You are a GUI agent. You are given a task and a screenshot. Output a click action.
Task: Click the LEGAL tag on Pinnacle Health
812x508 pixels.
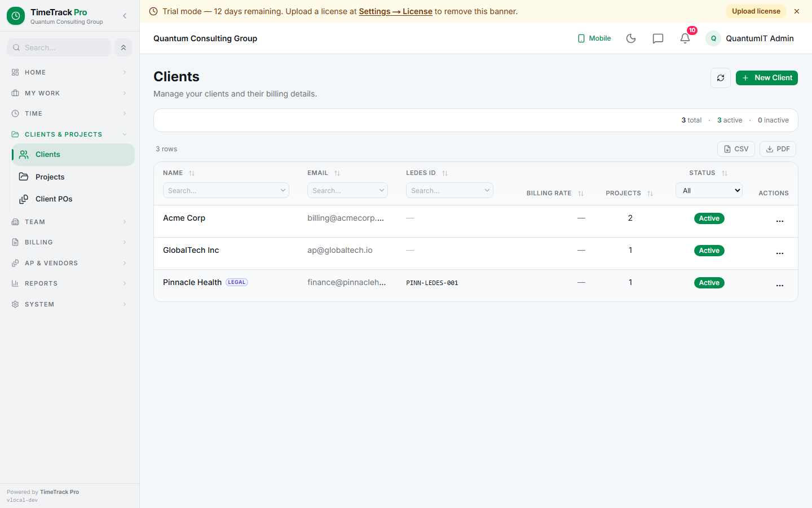237,282
